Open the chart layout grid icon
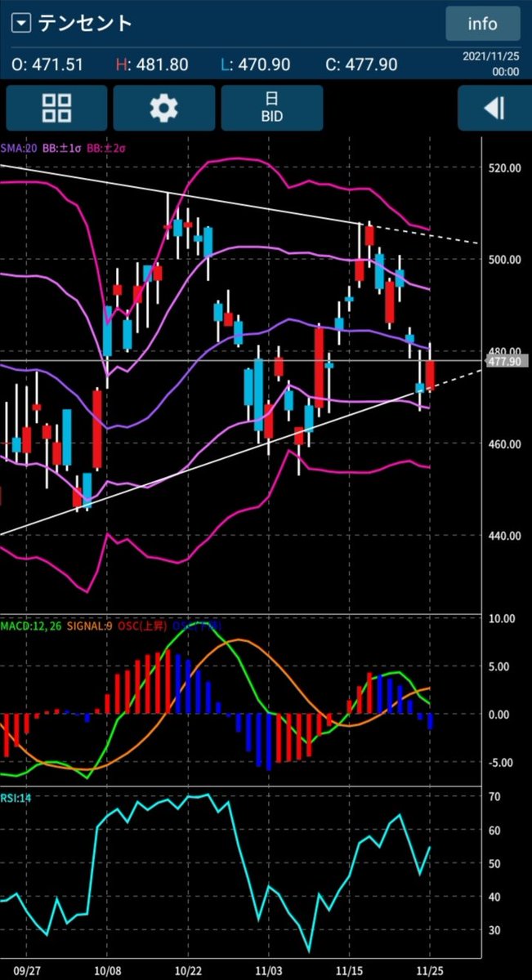Screen dimensions: 532x980 (x=56, y=108)
